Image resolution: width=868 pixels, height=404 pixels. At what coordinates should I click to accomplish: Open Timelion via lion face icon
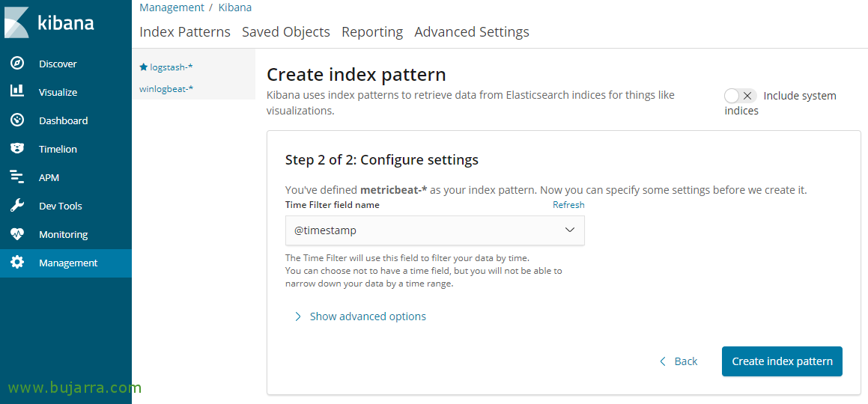(17, 149)
